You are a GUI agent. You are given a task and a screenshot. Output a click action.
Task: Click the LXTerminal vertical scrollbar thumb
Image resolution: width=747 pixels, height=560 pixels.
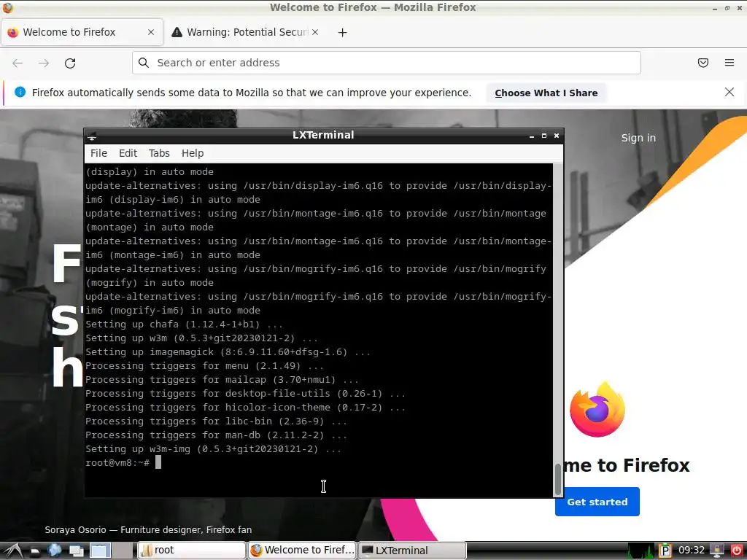click(557, 480)
